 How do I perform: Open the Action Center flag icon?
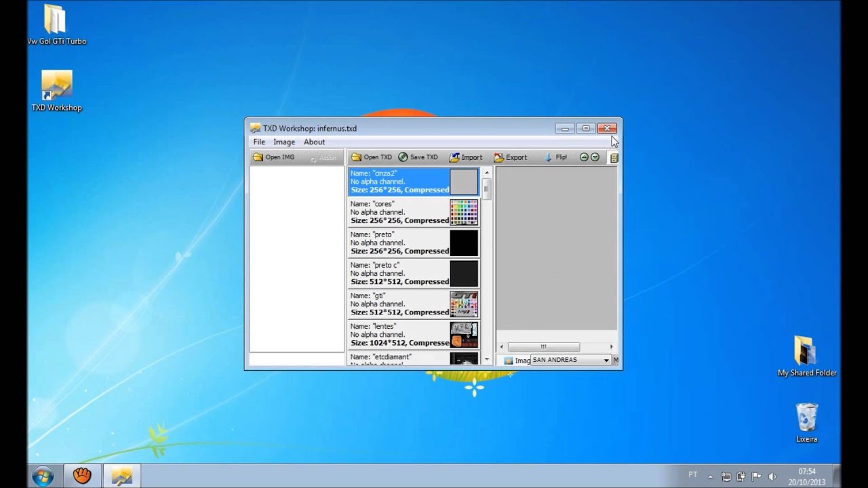[x=757, y=476]
